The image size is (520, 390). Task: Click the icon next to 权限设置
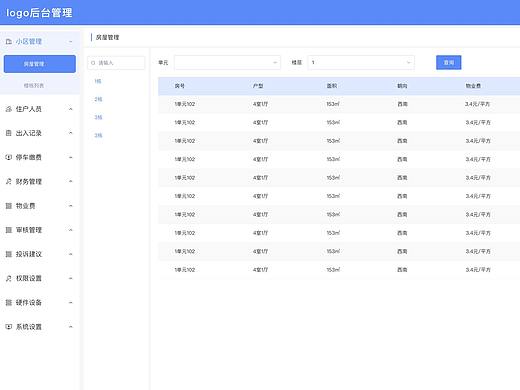9,278
